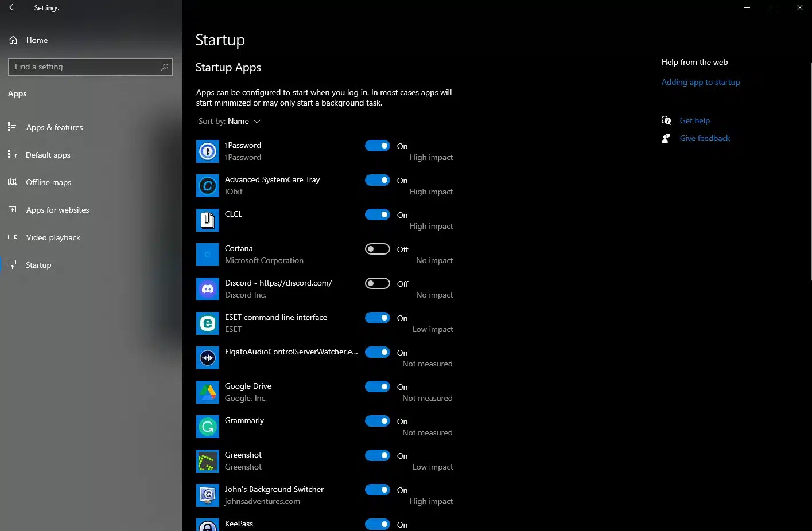The width and height of the screenshot is (812, 531).
Task: Open the Sort by Name dropdown
Action: pyautogui.click(x=230, y=121)
